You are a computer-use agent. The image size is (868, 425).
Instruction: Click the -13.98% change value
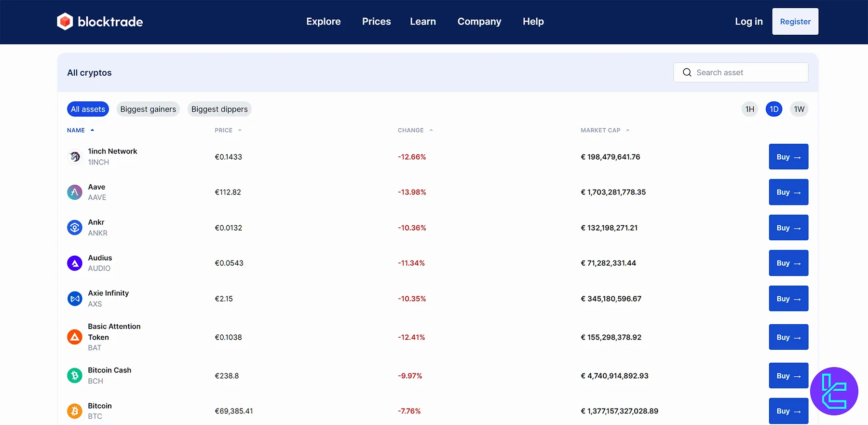click(412, 192)
